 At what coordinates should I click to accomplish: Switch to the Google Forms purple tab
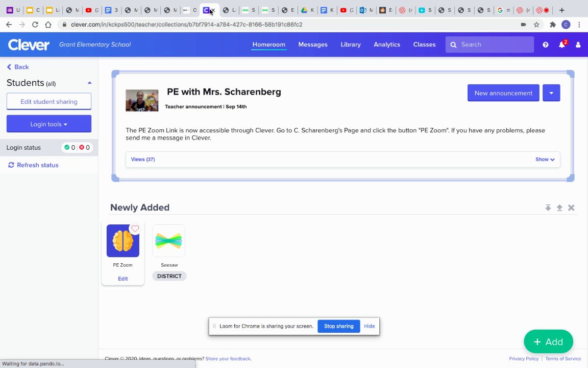13,10
